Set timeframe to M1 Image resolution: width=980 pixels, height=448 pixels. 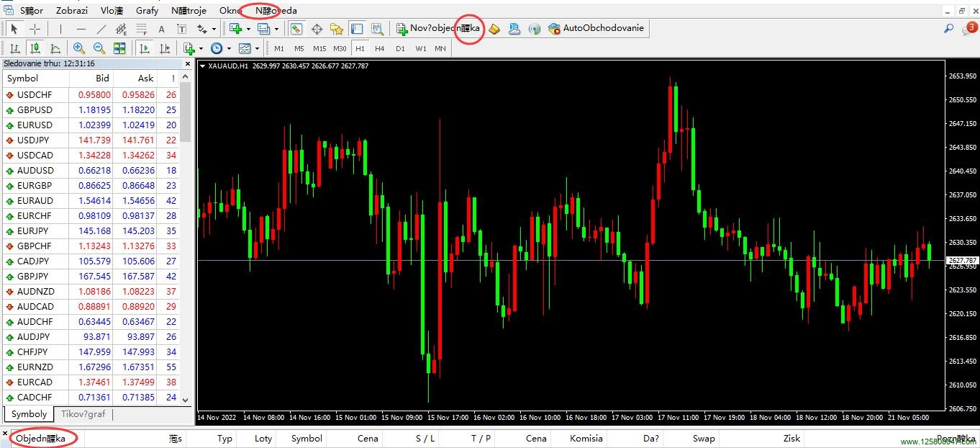(279, 48)
